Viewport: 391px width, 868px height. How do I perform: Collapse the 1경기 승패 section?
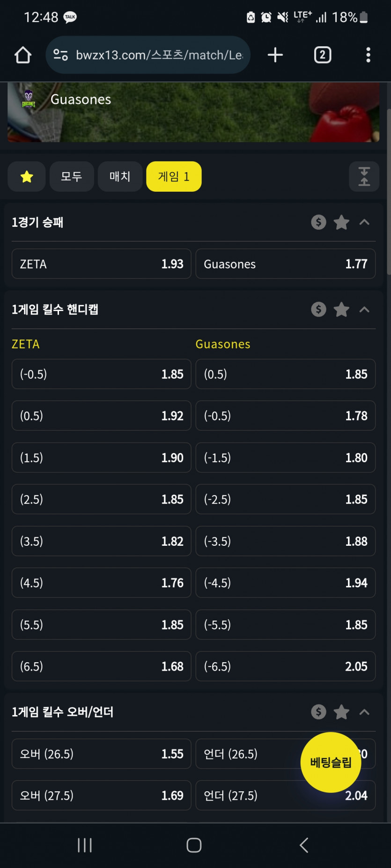(x=364, y=222)
